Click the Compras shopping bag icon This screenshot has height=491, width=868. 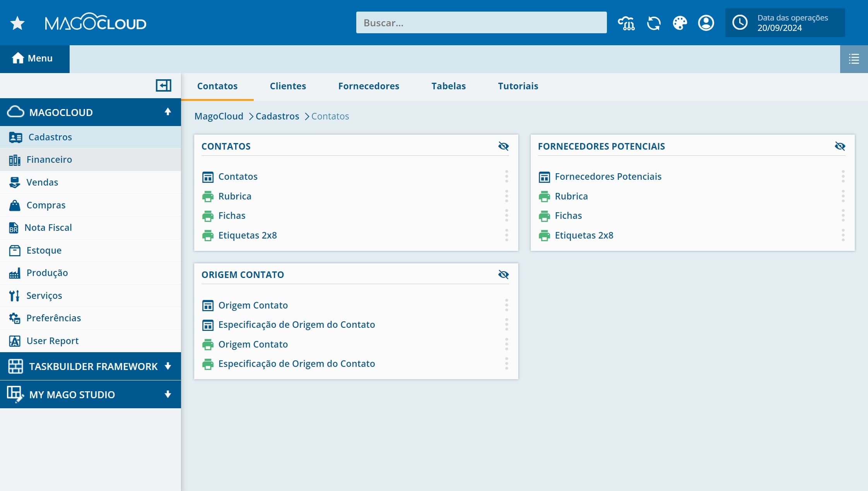tap(15, 205)
